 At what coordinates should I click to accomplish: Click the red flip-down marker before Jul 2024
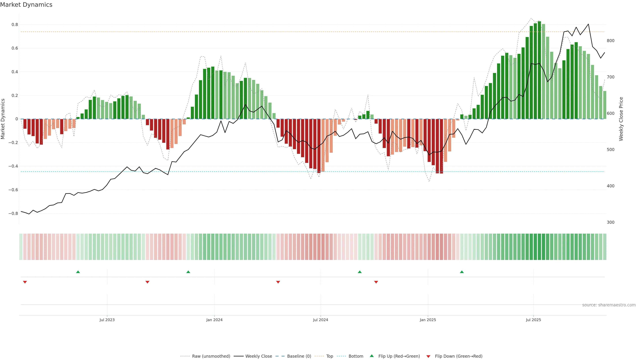point(278,282)
